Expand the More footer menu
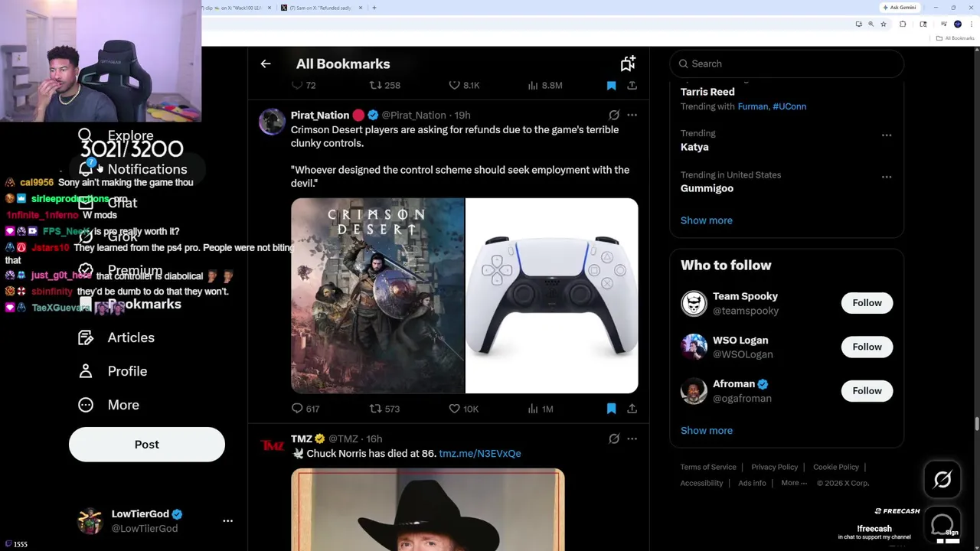Viewport: 980px width, 551px height. (x=794, y=483)
